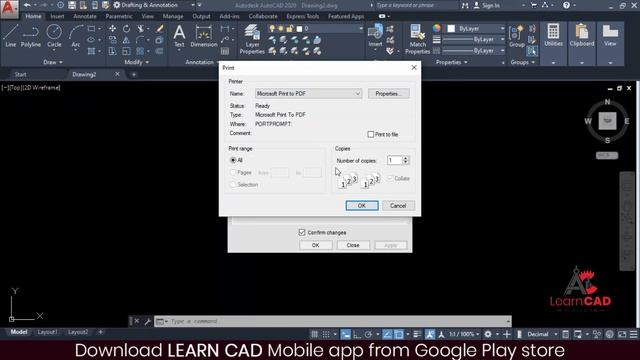The height and width of the screenshot is (360, 640).
Task: Click the command line customize wrench
Action: coord(147,321)
